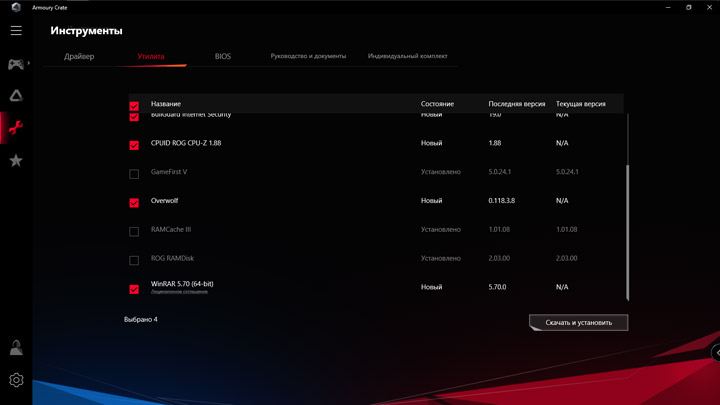720x405 pixels.
Task: Uncheck the WinRAR 5.70 (64-bit) checkbox
Action: [134, 289]
